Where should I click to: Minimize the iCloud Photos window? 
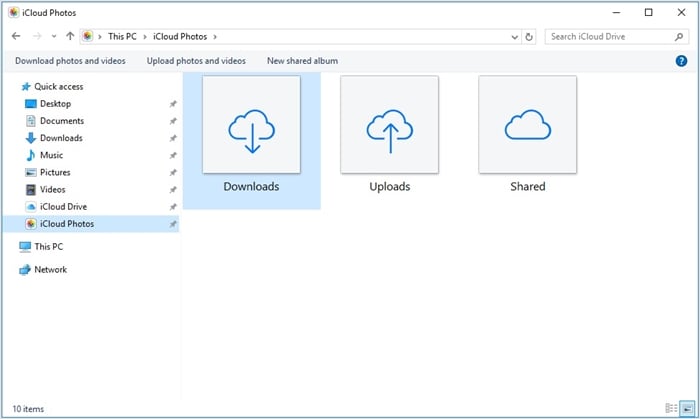(617, 12)
